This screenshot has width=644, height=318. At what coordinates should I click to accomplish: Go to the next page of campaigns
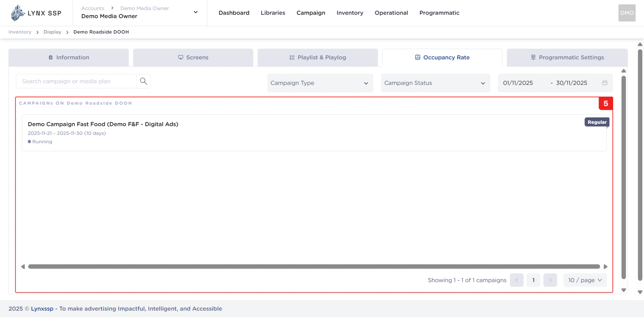550,280
